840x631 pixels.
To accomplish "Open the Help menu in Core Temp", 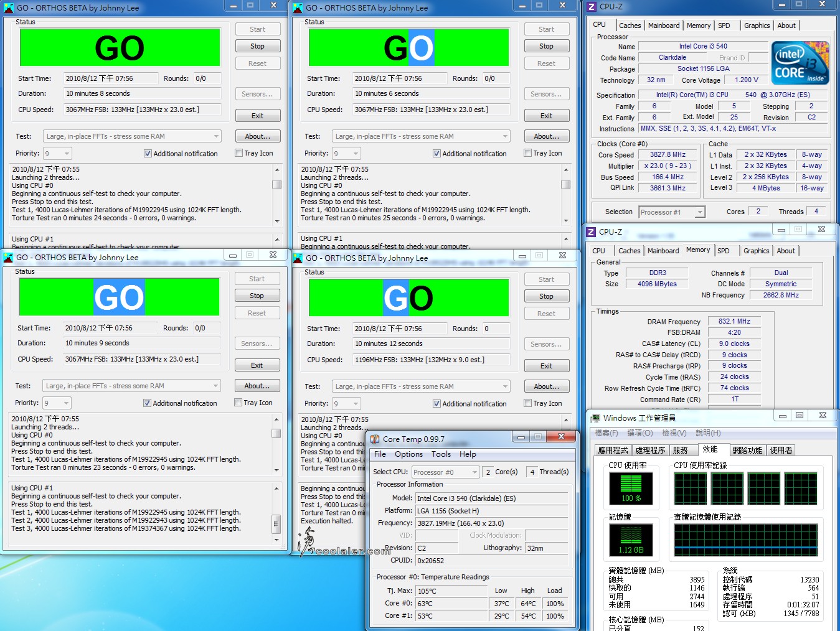I will click(468, 454).
